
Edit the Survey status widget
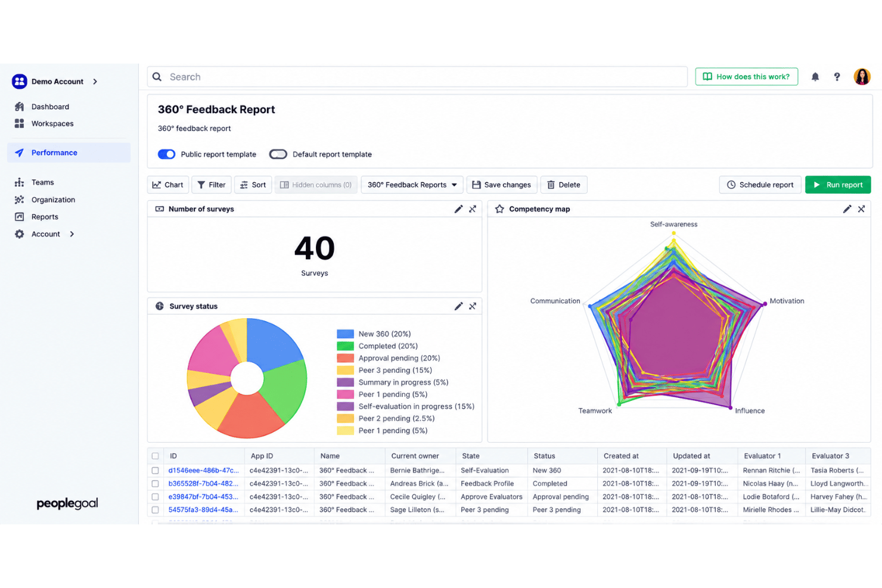coord(458,306)
